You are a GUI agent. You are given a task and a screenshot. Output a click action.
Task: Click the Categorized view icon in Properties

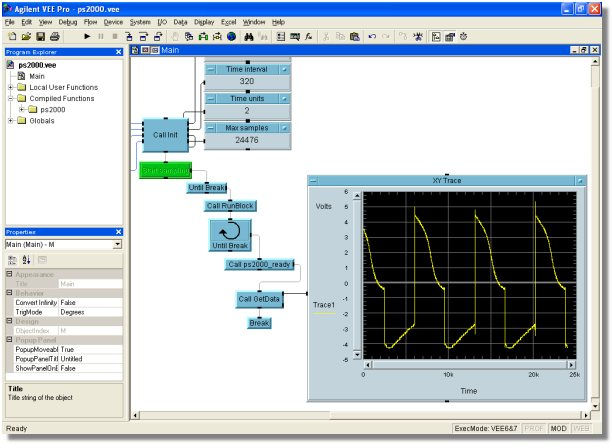(12, 260)
